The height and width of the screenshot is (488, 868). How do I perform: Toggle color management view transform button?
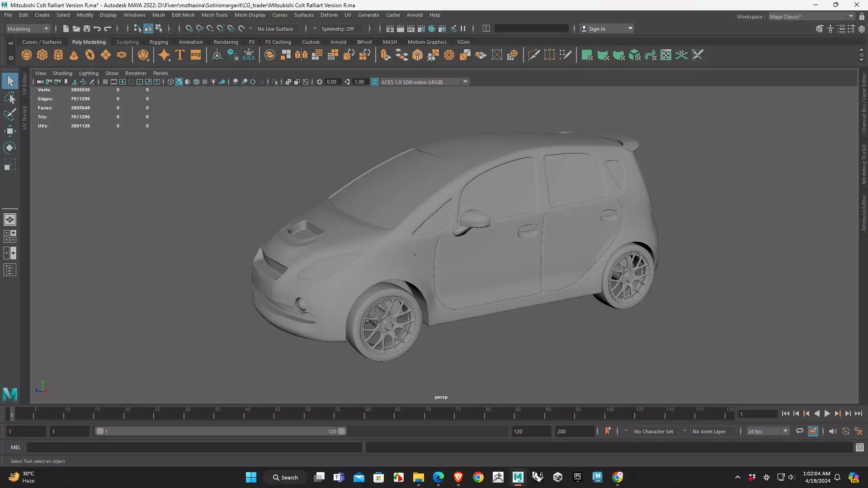click(375, 82)
